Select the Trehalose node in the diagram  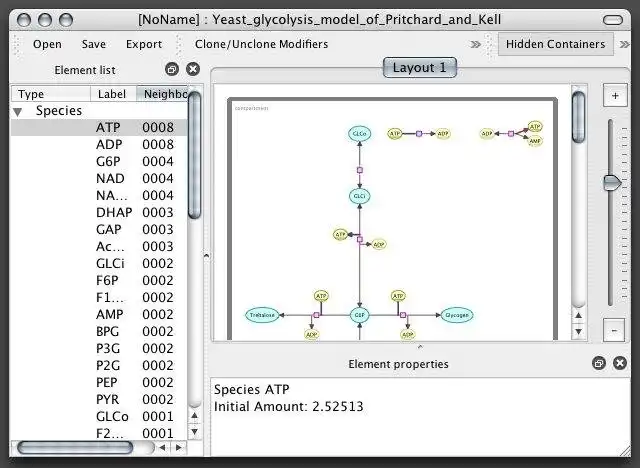click(262, 315)
